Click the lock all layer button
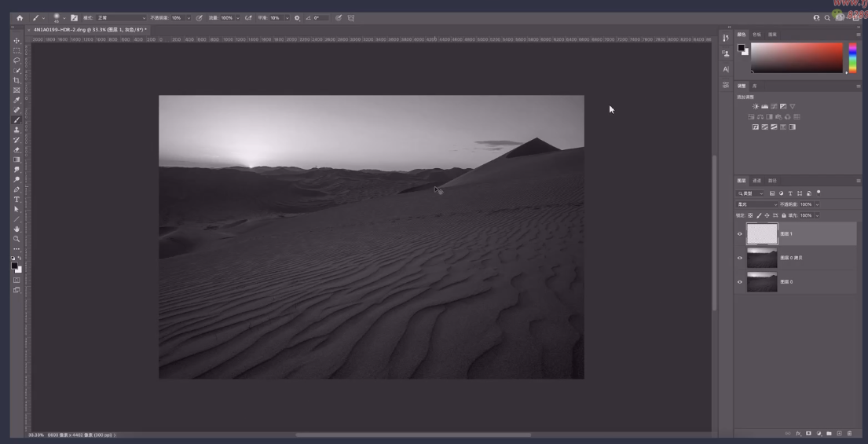Viewport: 868px width, 444px height. [783, 215]
